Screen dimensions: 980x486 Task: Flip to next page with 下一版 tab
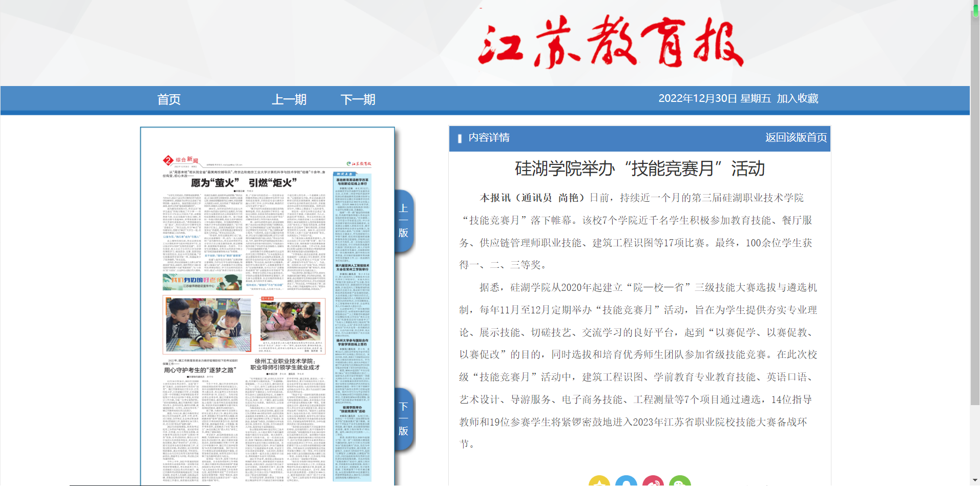(x=404, y=419)
